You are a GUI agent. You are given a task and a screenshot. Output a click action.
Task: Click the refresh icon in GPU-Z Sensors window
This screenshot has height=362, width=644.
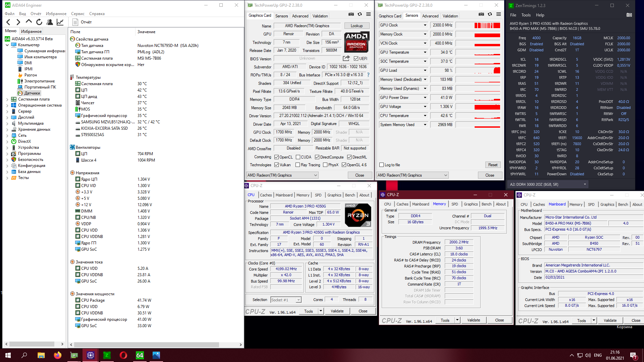[490, 14]
